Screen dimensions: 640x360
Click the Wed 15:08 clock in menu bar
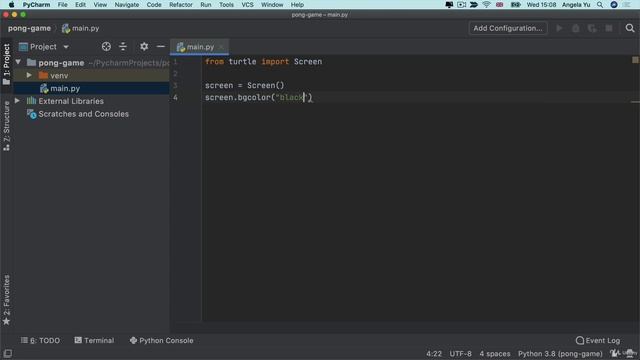click(541, 5)
